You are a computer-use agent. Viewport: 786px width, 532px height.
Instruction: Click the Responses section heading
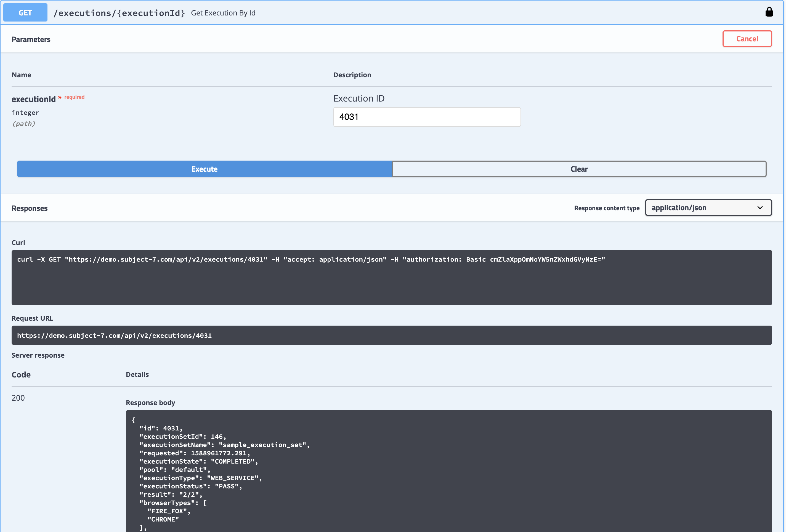(30, 208)
